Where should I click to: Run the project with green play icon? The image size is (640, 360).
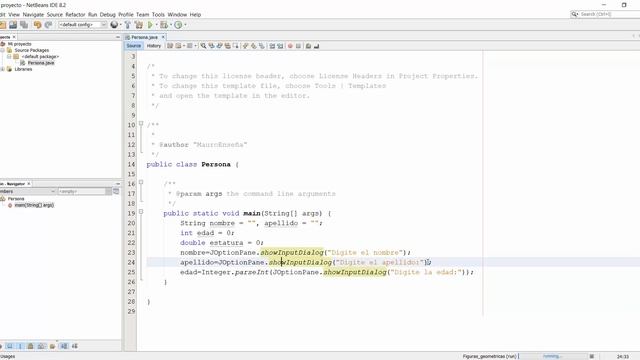150,25
